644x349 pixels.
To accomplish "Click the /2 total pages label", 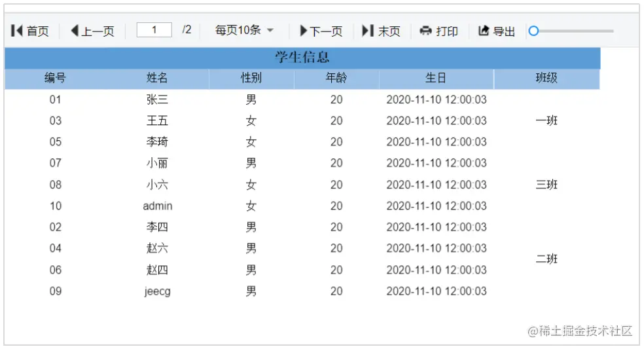I will tap(187, 30).
